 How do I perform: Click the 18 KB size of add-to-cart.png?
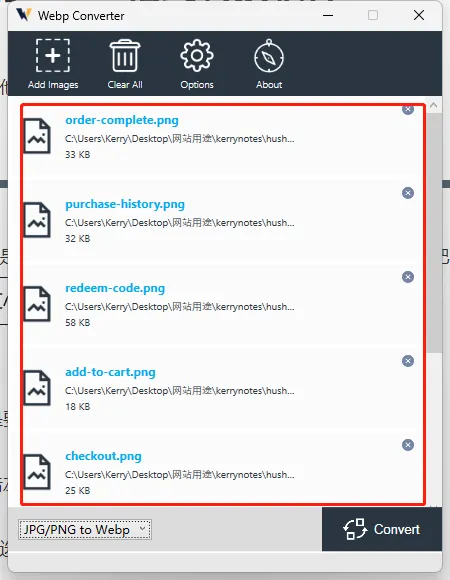click(78, 407)
